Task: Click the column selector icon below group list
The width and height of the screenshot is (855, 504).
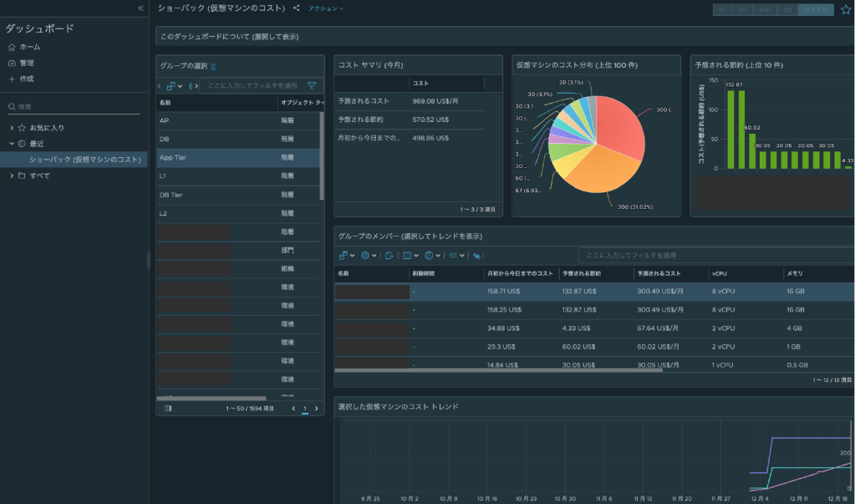Action: pyautogui.click(x=168, y=409)
